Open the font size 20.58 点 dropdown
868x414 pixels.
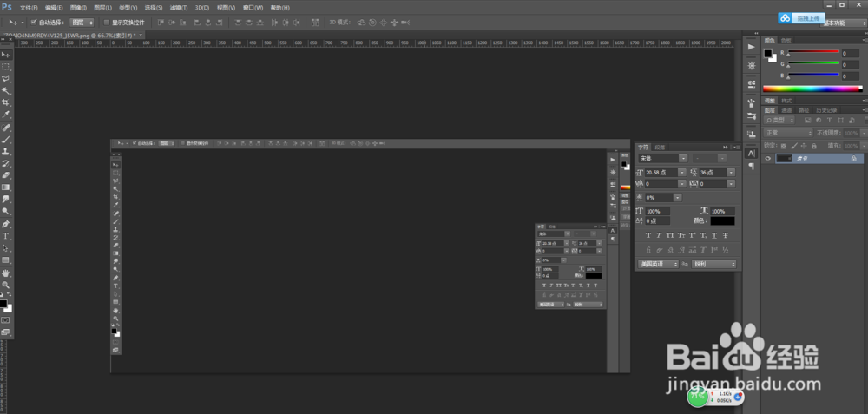click(x=682, y=172)
